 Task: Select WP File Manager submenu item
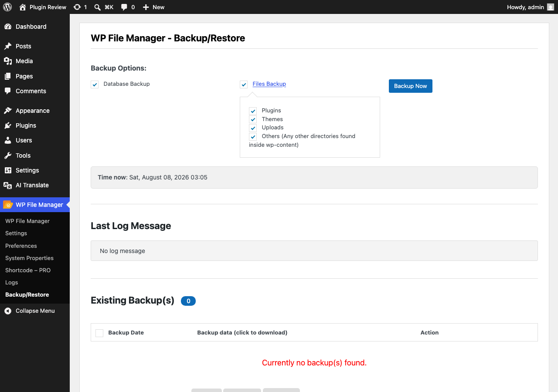(x=27, y=221)
